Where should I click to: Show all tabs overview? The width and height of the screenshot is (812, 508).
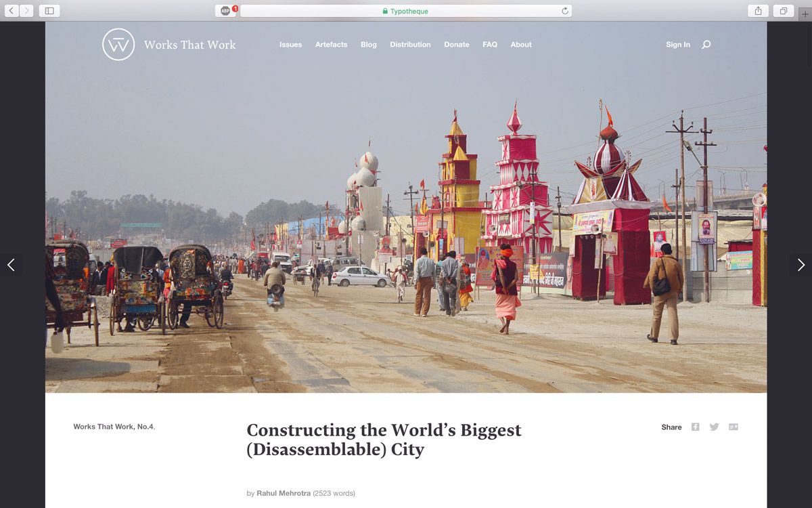tap(783, 11)
